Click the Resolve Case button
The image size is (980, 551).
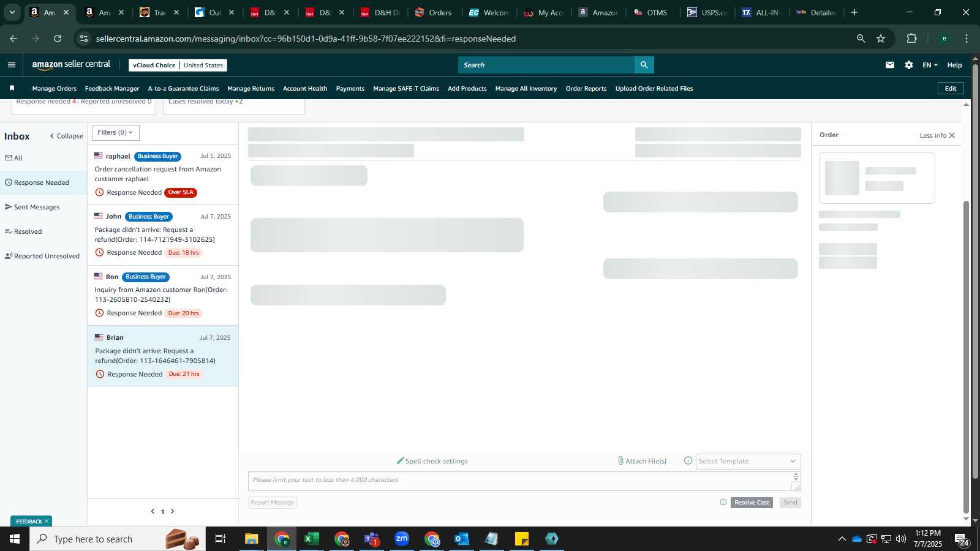752,502
